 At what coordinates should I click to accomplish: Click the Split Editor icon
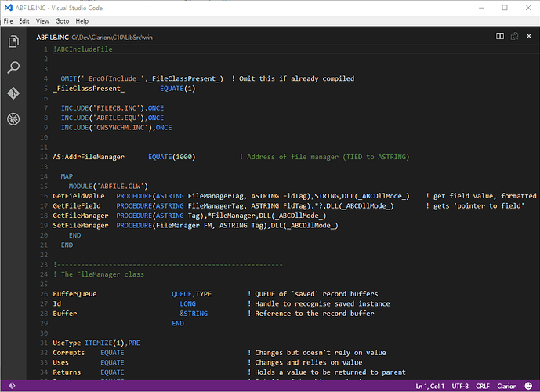(500, 36)
